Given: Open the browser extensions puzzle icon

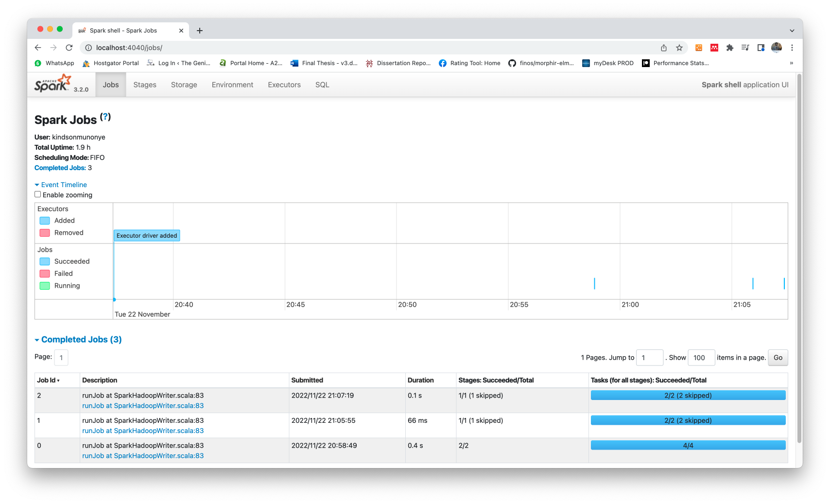Looking at the screenshot, I should [x=730, y=48].
